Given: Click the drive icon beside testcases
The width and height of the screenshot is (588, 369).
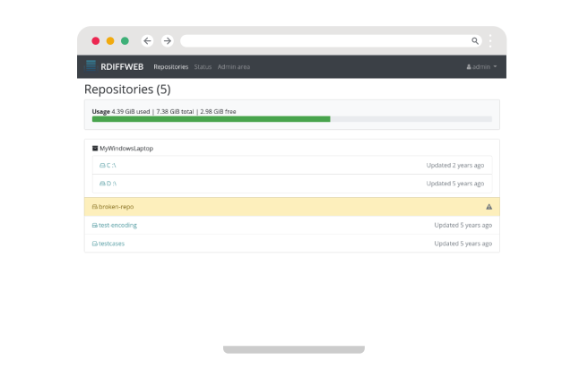Looking at the screenshot, I should pos(95,244).
